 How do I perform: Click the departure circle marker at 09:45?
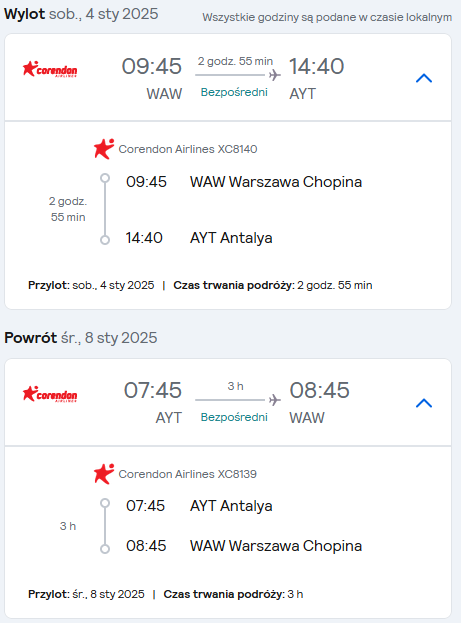coord(105,178)
